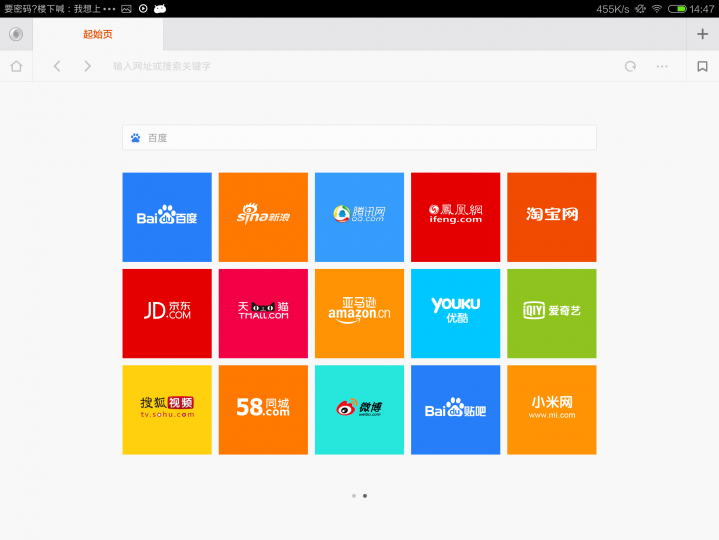Tap the picture notification icon in status bar
719x540 pixels.
pyautogui.click(x=127, y=9)
